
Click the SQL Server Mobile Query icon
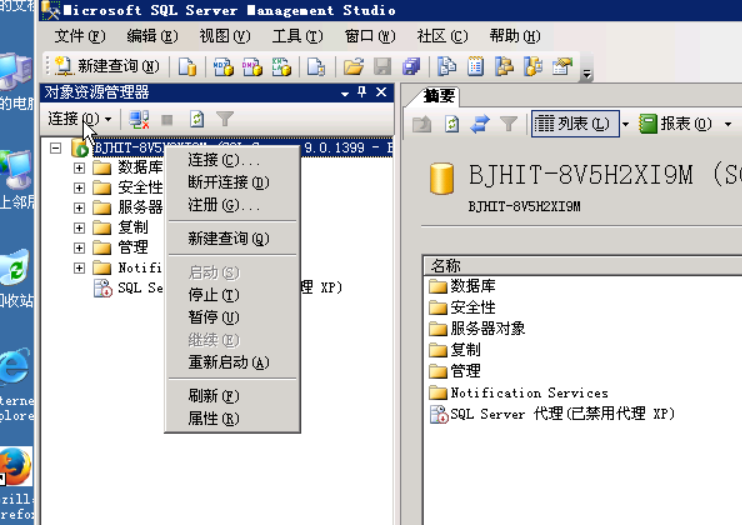[316, 66]
